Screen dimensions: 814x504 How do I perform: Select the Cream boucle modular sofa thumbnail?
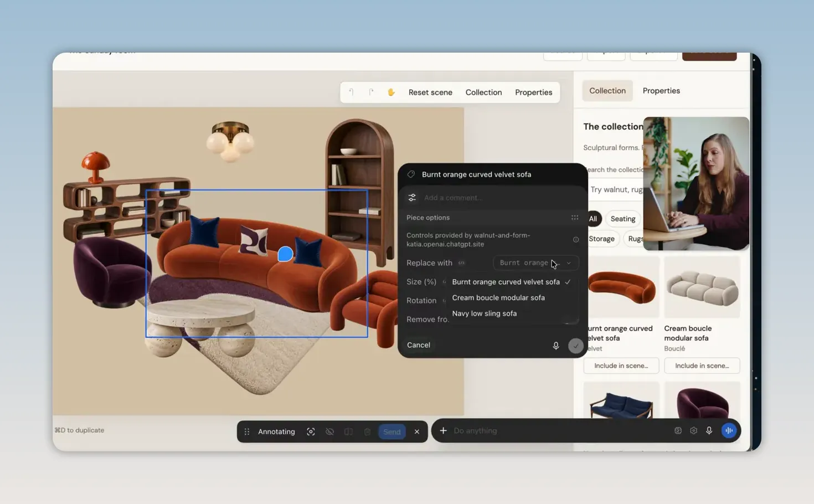[x=702, y=287]
